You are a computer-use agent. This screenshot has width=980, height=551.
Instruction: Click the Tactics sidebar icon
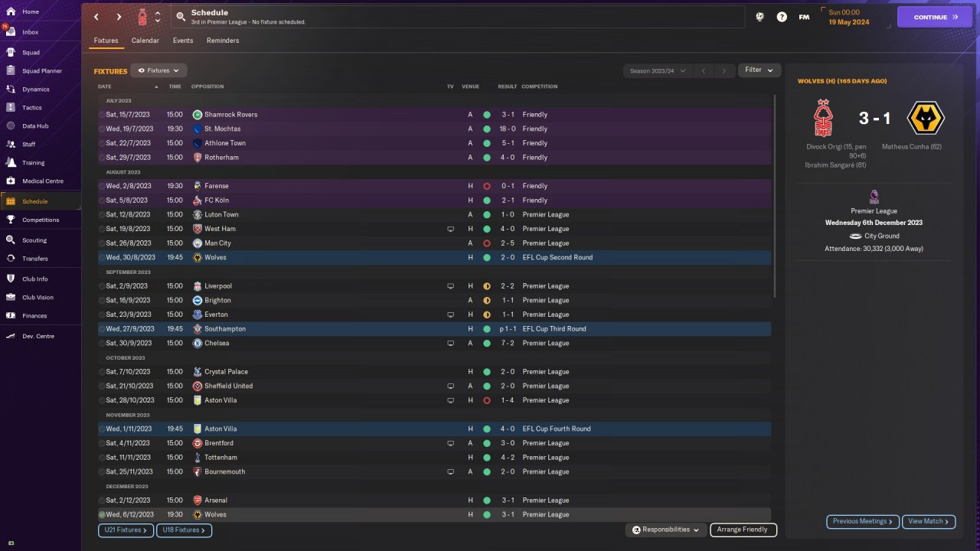11,108
